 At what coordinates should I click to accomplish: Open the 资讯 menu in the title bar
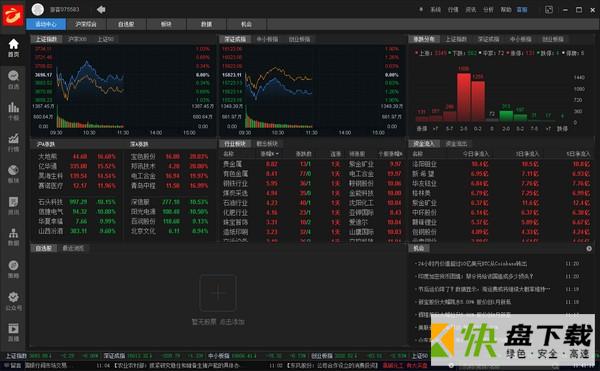click(x=471, y=10)
